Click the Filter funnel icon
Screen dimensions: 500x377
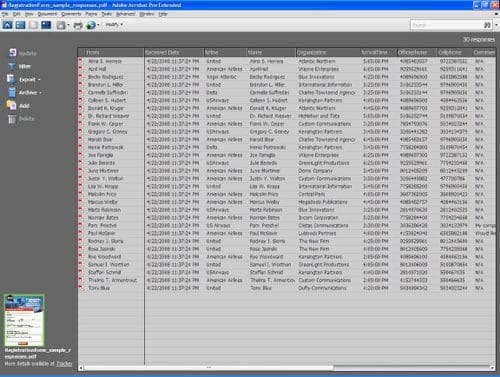click(12, 66)
